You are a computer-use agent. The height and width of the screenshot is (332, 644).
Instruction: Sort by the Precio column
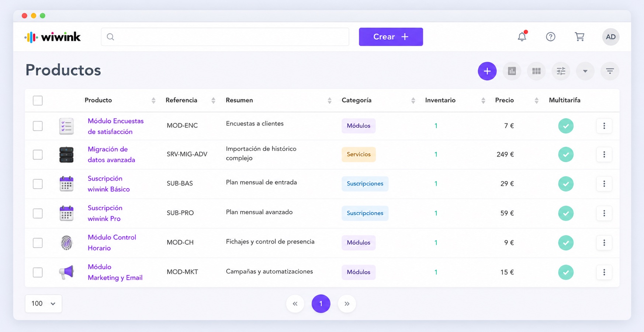pos(537,100)
